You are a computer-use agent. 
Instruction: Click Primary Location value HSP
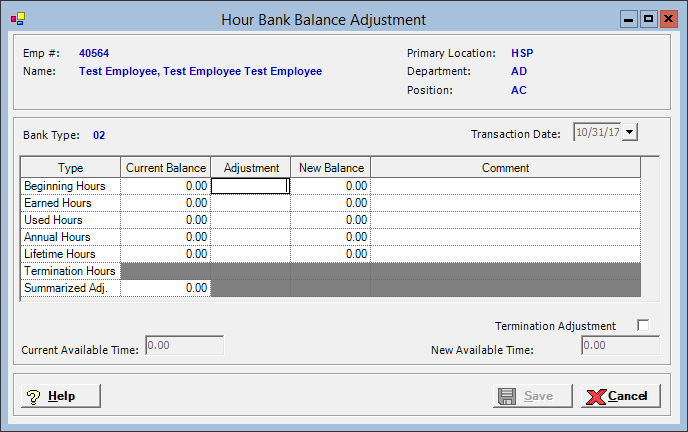522,53
